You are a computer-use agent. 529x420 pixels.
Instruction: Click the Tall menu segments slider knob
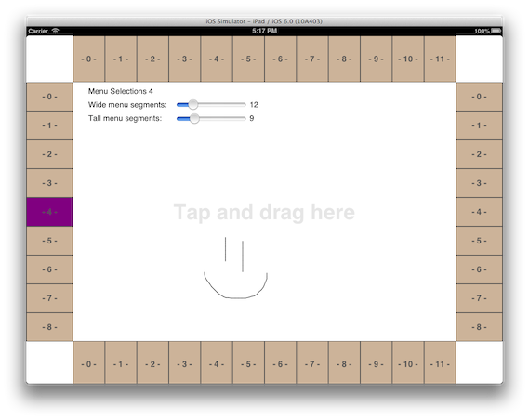(194, 118)
